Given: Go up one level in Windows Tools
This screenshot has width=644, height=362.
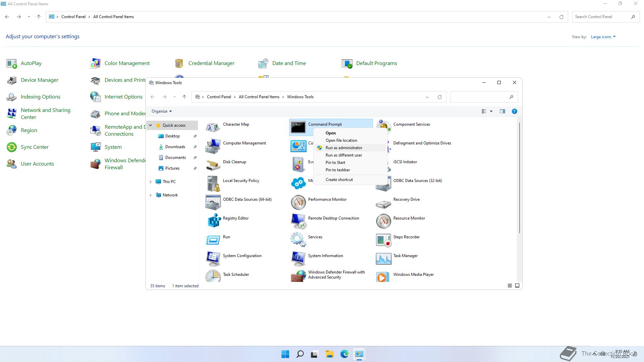Looking at the screenshot, I should click(x=184, y=97).
